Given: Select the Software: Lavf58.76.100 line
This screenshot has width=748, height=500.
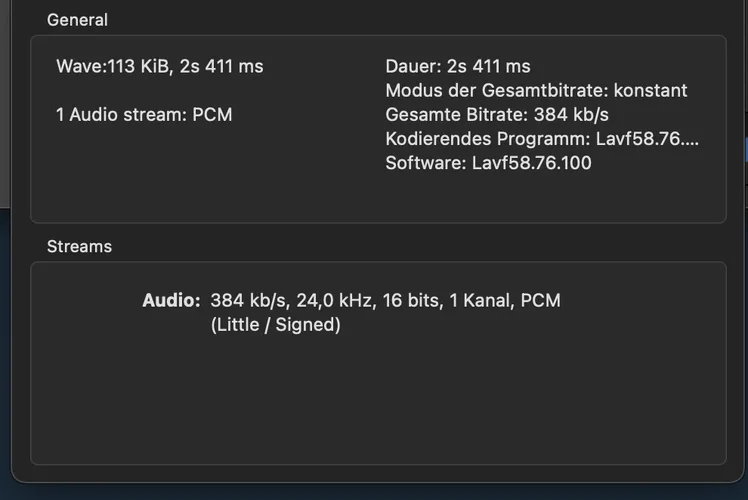Looking at the screenshot, I should click(488, 163).
